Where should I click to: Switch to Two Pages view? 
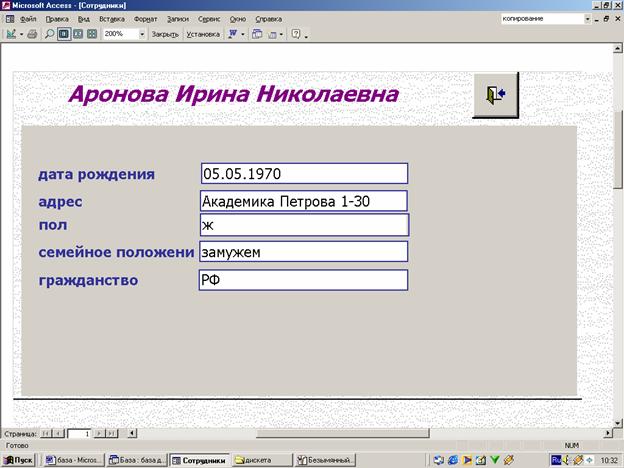[78, 33]
